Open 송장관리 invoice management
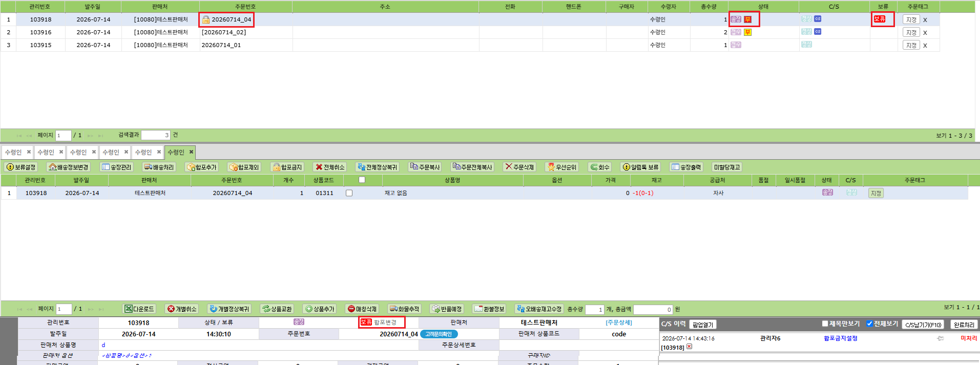 116,167
